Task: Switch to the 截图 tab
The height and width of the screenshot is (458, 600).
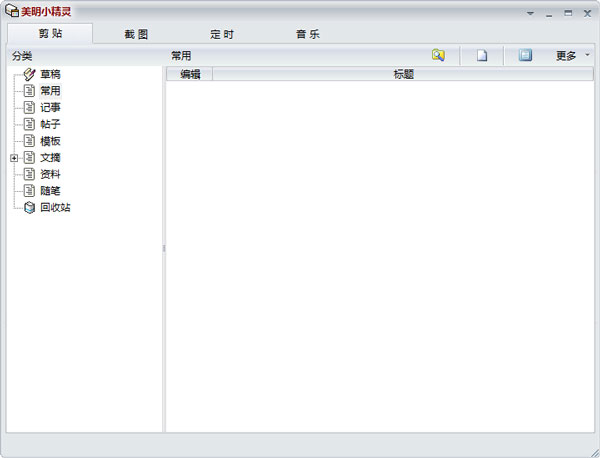Action: tap(136, 34)
